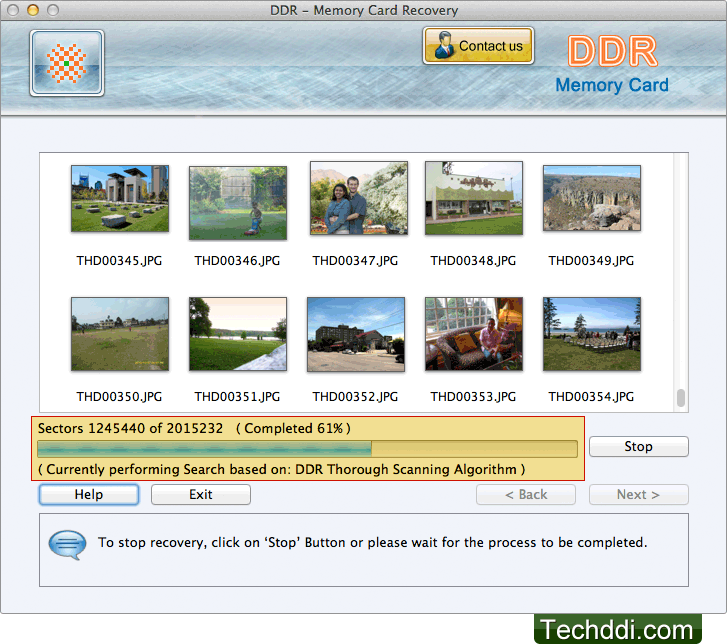Click the THD00347.JPG file name

click(x=355, y=261)
